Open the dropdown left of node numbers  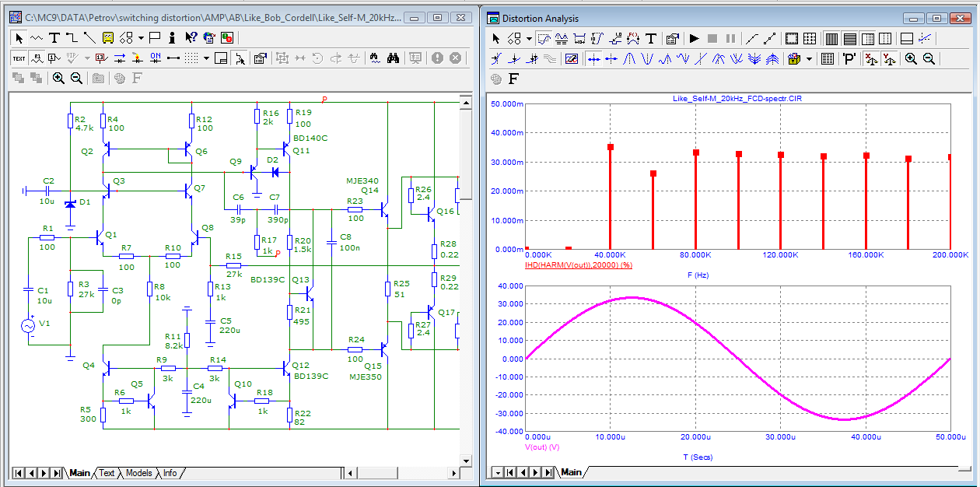coord(87,58)
